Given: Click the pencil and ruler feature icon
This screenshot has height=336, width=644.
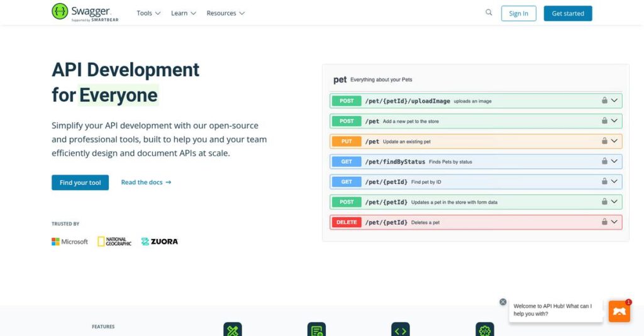Looking at the screenshot, I should point(233,330).
